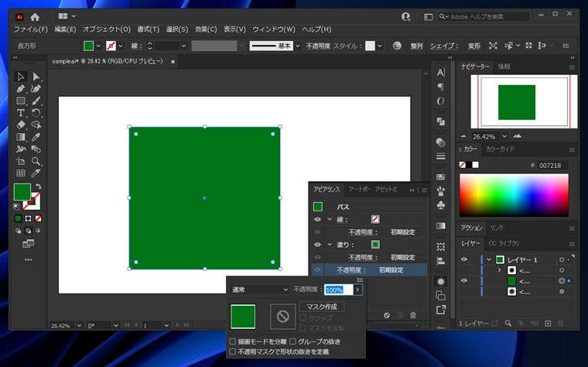Click the マスク作成 button
The width and height of the screenshot is (588, 367).
pyautogui.click(x=322, y=307)
